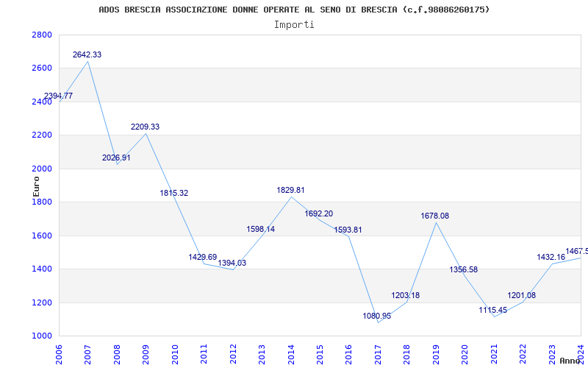Click y-axis tick 1000
This screenshot has width=588, height=368.
43,336
